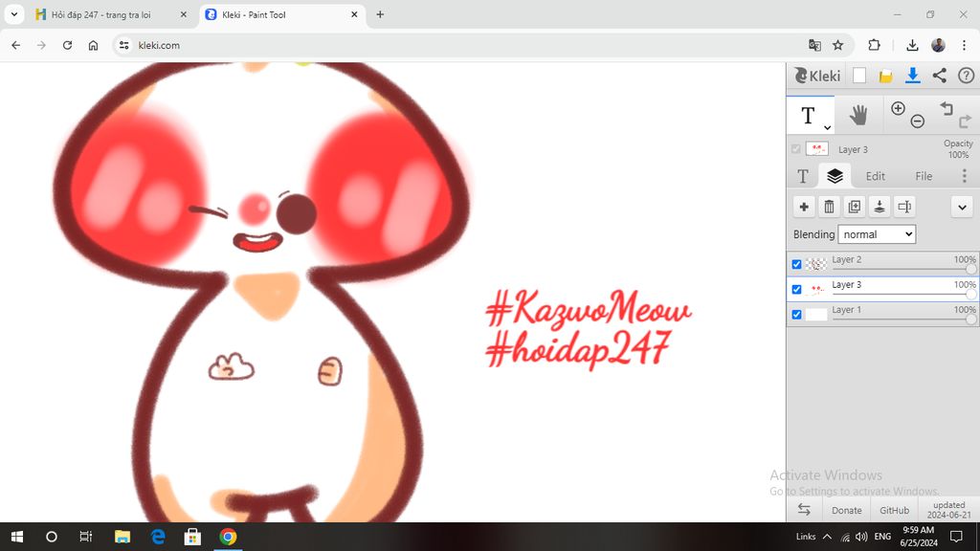Flip the interface side with swap arrows
Screen dimensions: 980x551
coord(804,510)
